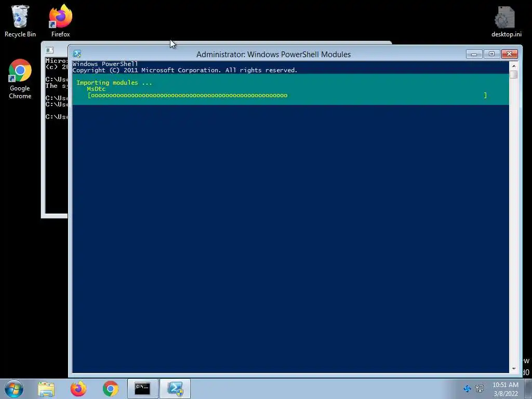
Task: Click the PowerShell vertical scrollbar thumb
Action: pyautogui.click(x=513, y=75)
